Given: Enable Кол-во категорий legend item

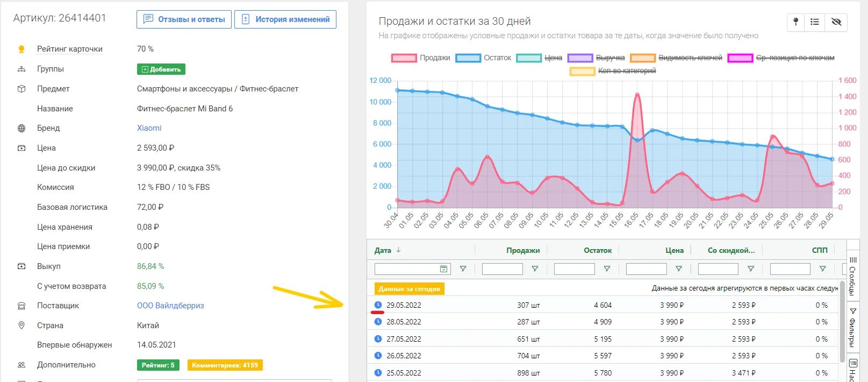Looking at the screenshot, I should (x=613, y=71).
